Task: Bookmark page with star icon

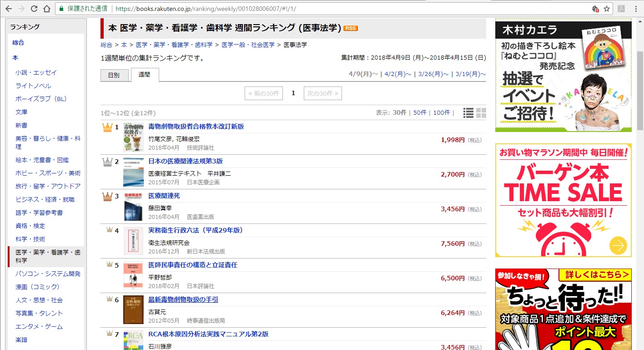Action: click(607, 9)
